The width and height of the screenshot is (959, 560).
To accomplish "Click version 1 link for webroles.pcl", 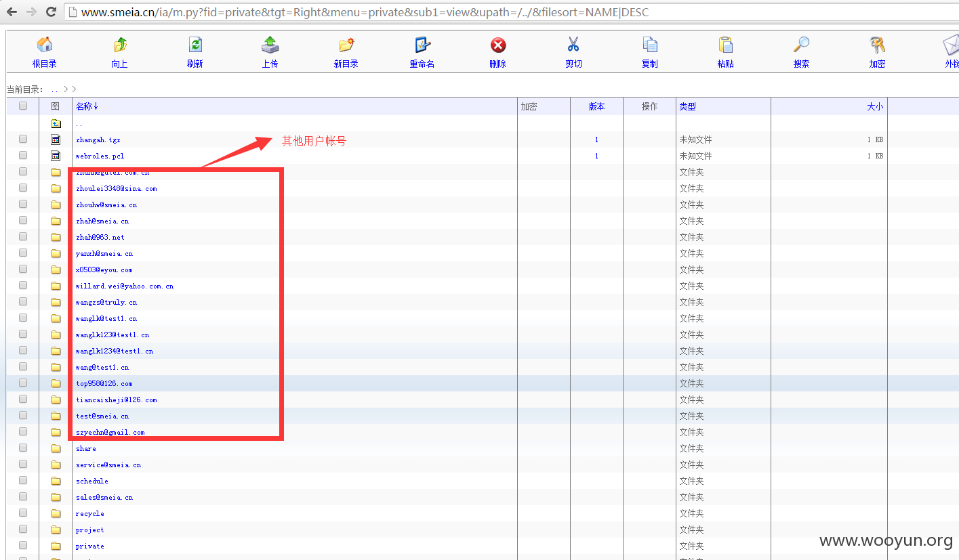I will click(596, 156).
